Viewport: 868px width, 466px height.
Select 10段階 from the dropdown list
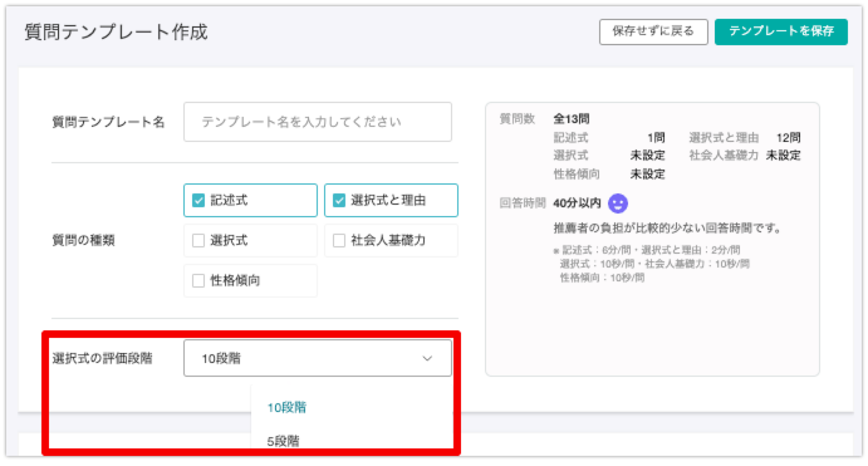286,408
